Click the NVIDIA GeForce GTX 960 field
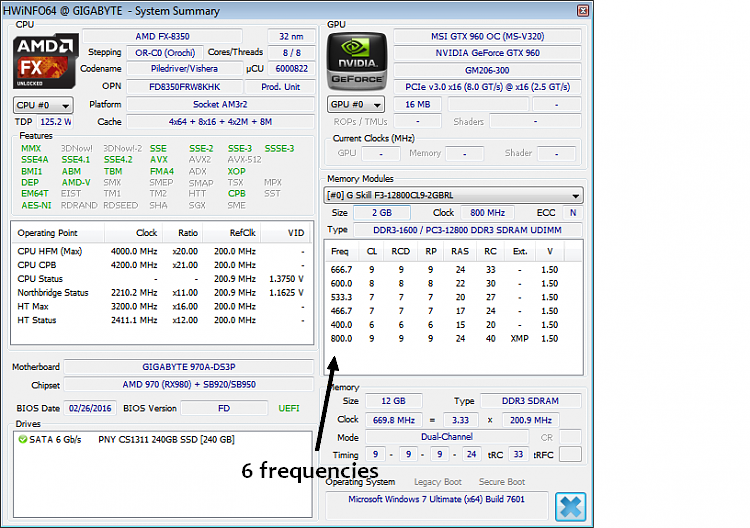 tap(487, 53)
